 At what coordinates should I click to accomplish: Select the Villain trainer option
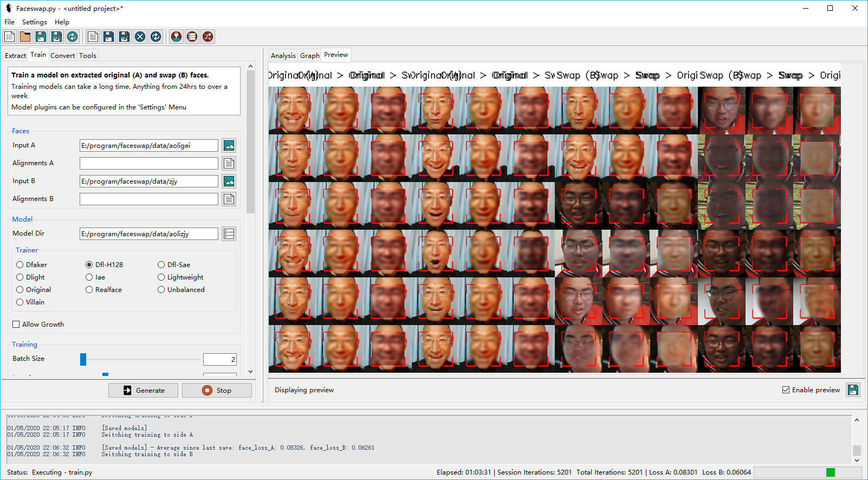tap(20, 302)
